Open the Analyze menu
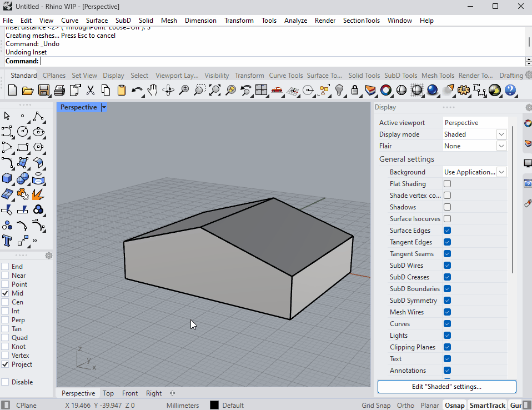Screen dimensions: 532x410 tap(295, 21)
